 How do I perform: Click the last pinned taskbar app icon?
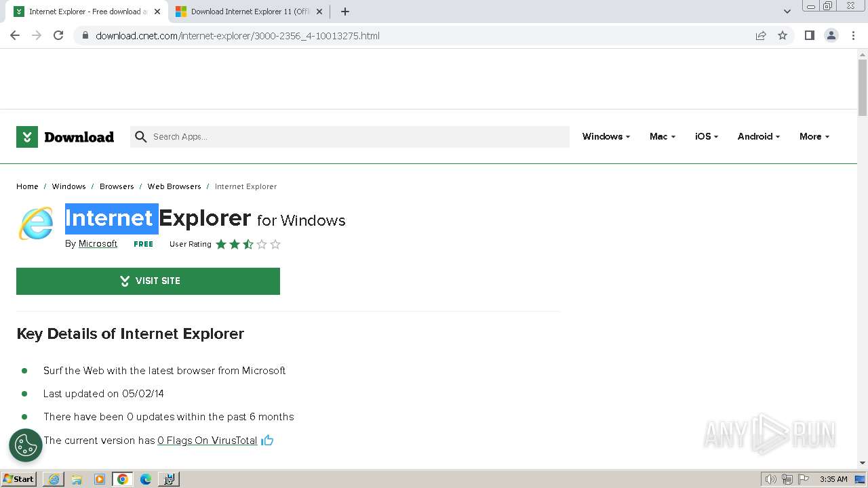[x=169, y=479]
